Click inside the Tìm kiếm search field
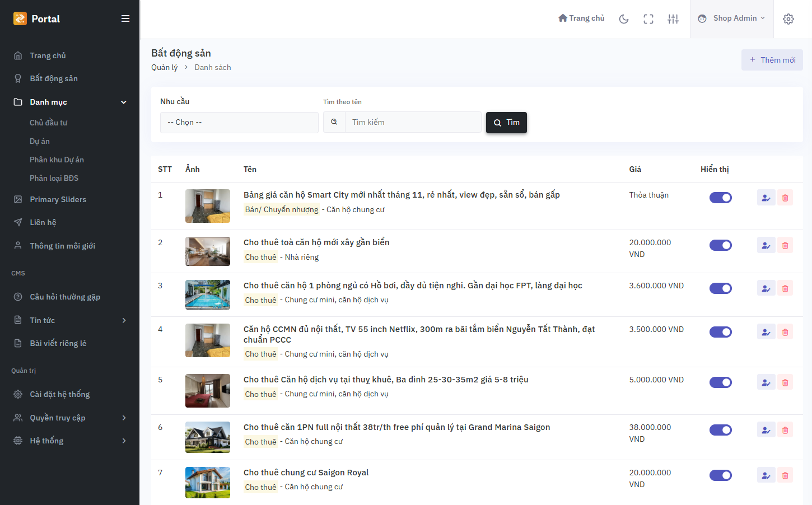The image size is (812, 505). [x=413, y=122]
